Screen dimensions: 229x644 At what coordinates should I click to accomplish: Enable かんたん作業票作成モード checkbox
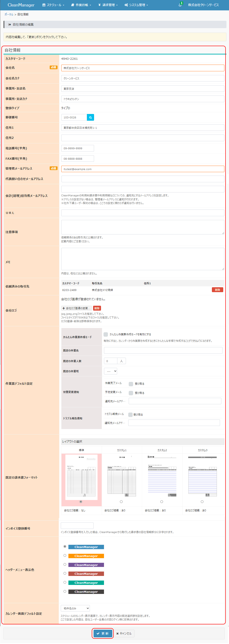coord(106,334)
